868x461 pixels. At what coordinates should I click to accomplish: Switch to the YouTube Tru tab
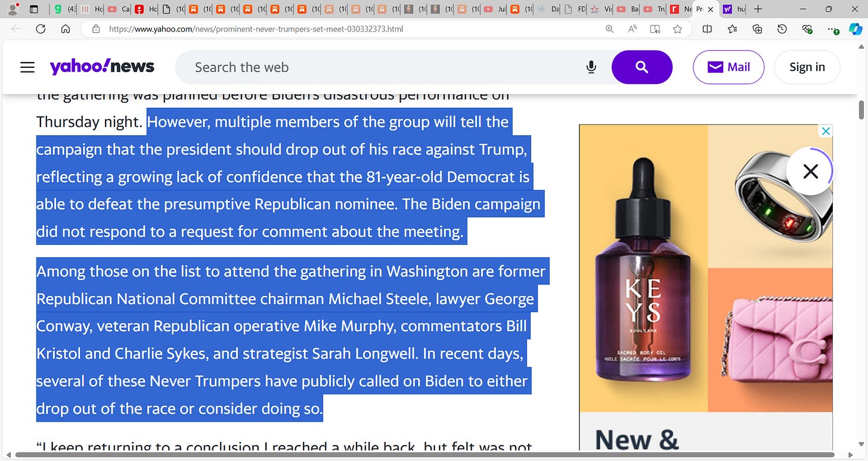pos(655,10)
